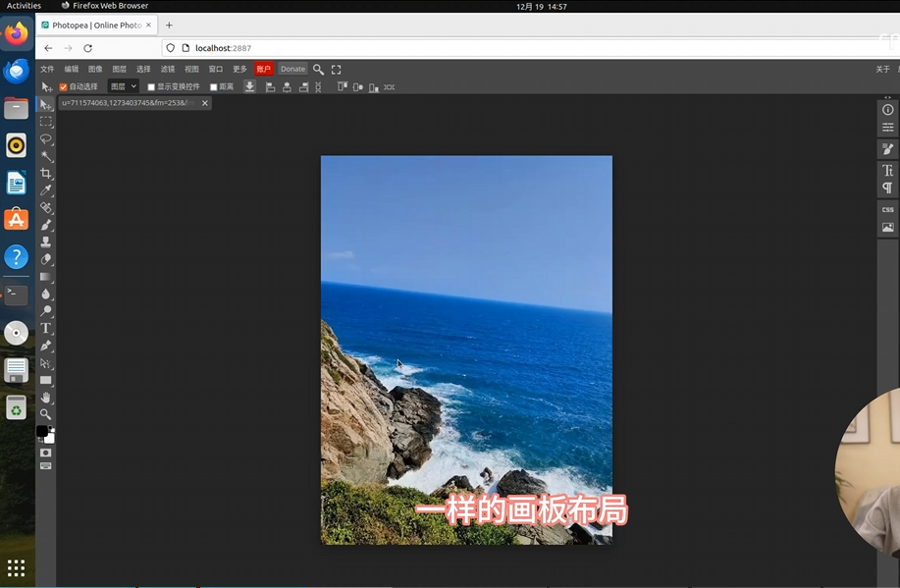Screen dimensions: 900x588
Task: Align horizontal centers icon in options bar
Action: point(287,87)
